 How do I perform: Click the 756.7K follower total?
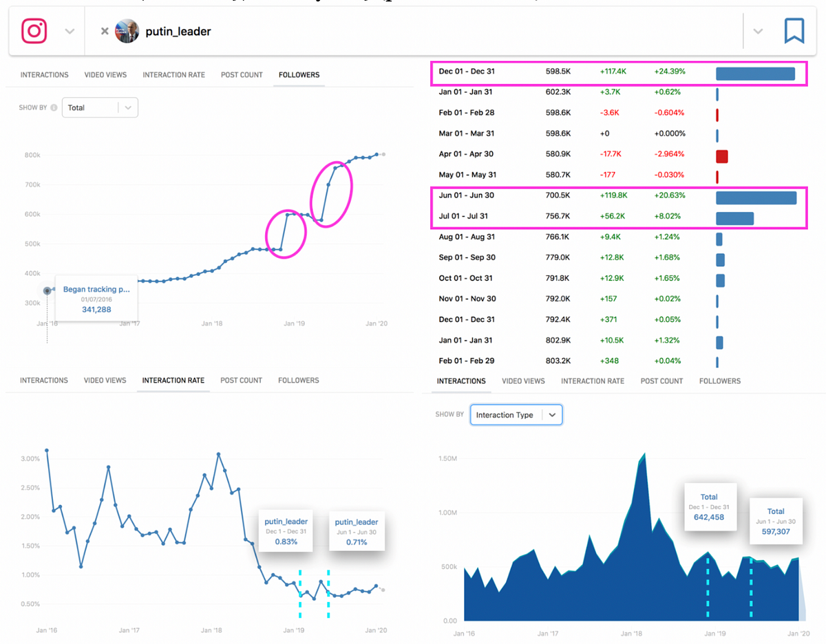[558, 216]
